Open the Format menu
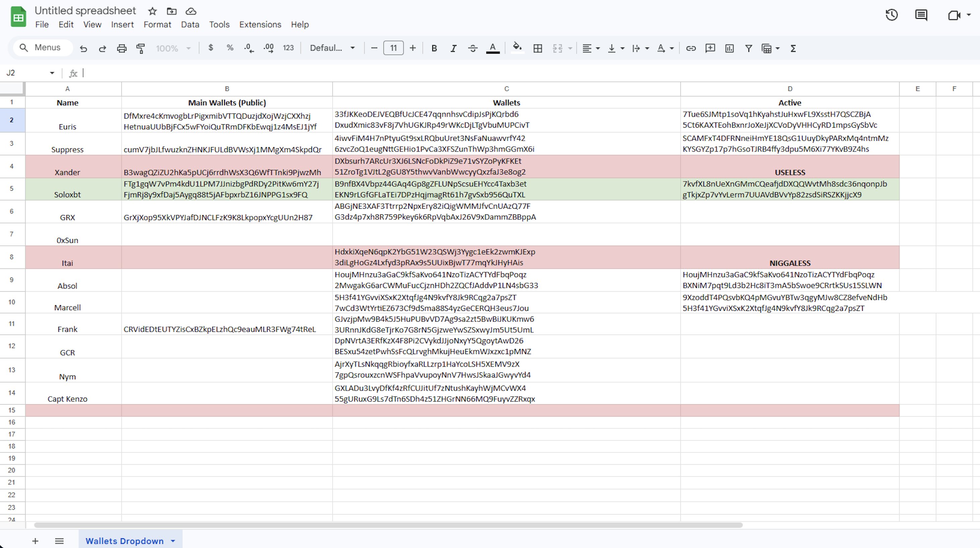 tap(157, 25)
